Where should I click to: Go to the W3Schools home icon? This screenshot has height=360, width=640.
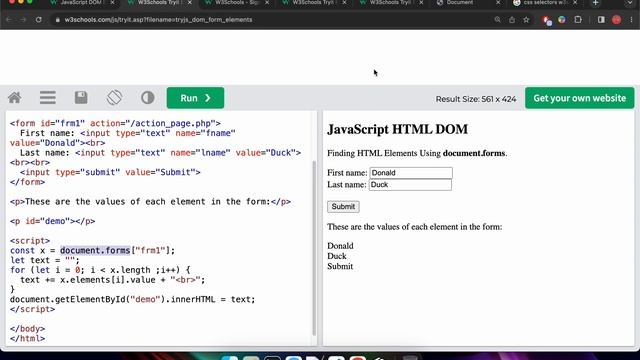[x=15, y=98]
